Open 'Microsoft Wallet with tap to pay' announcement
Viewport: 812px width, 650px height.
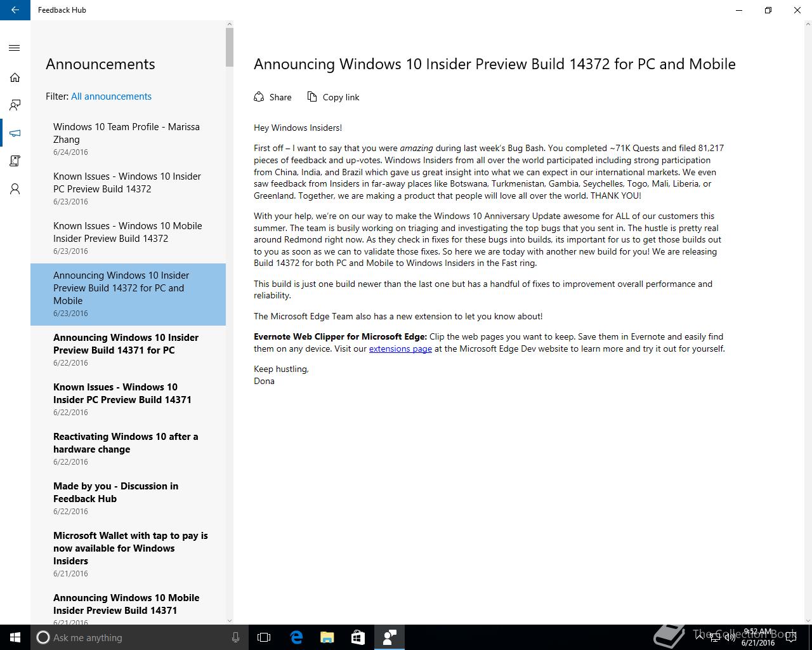(128, 555)
